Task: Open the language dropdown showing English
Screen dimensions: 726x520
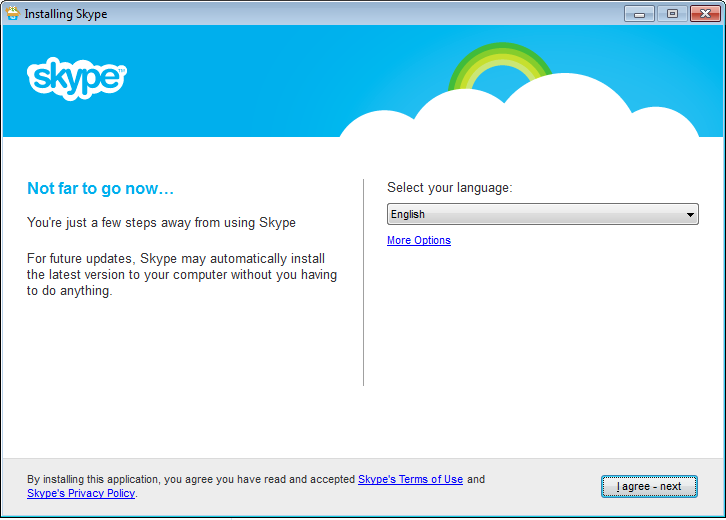Action: (543, 214)
